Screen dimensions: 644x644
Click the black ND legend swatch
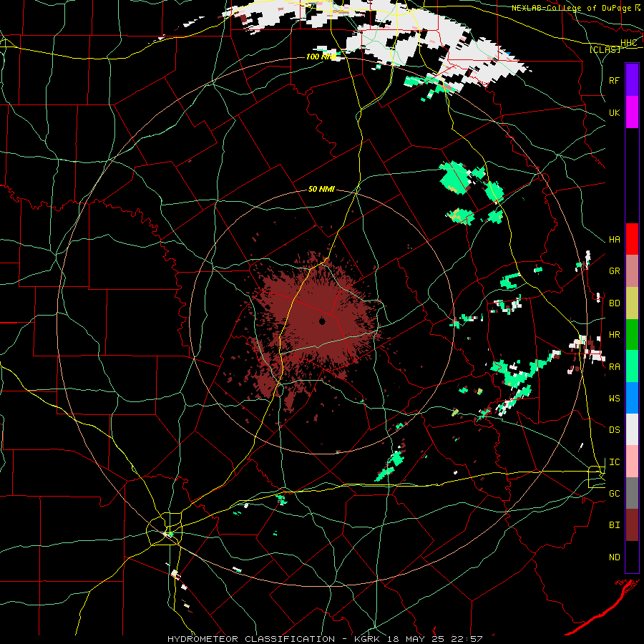[x=632, y=557]
